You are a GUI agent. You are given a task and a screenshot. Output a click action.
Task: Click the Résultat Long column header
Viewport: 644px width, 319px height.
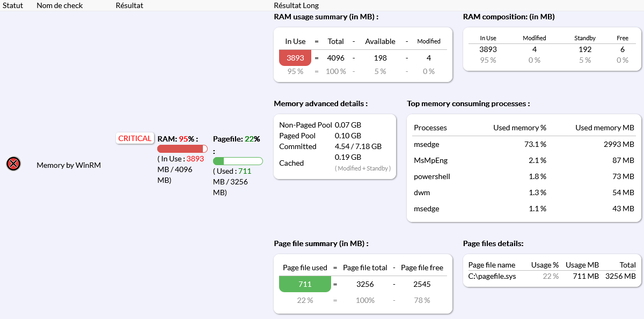pyautogui.click(x=296, y=5)
